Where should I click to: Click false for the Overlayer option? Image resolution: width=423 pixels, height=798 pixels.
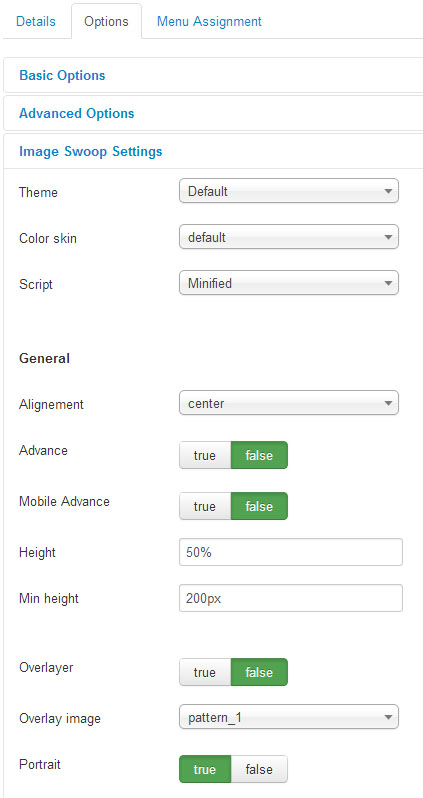(259, 672)
